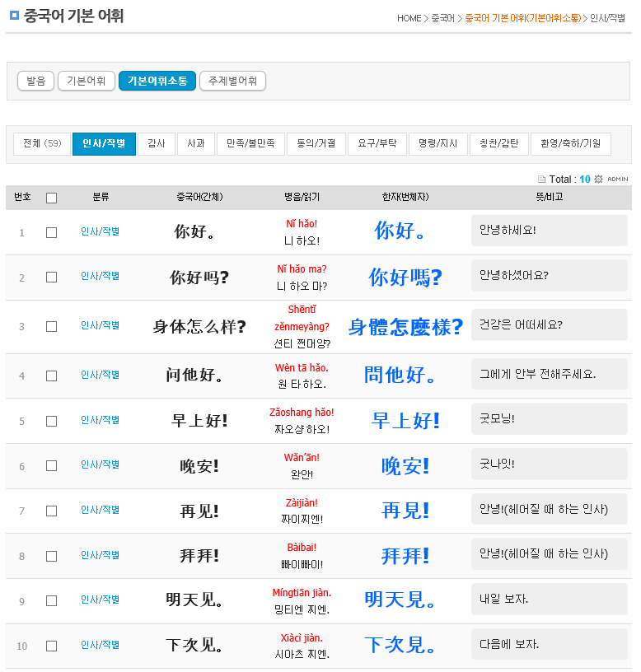
Task: Open the 기본어휘 tab
Action: pyautogui.click(x=87, y=81)
